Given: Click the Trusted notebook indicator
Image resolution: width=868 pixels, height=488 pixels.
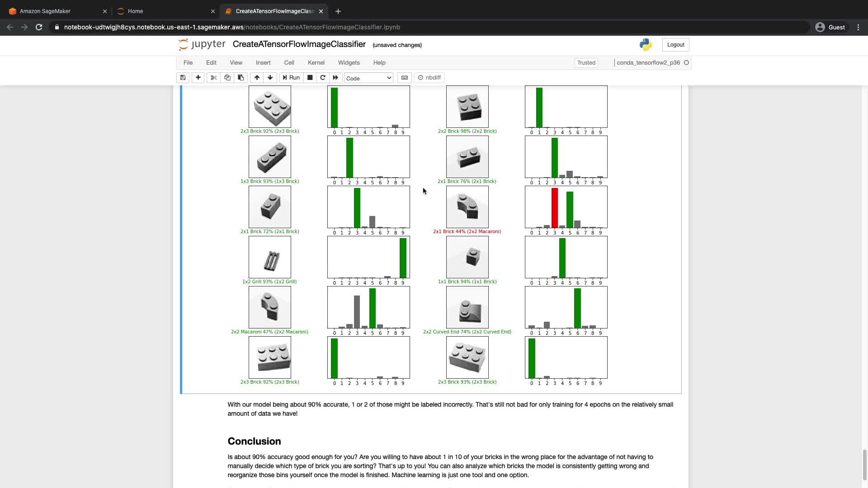Looking at the screenshot, I should [x=586, y=63].
